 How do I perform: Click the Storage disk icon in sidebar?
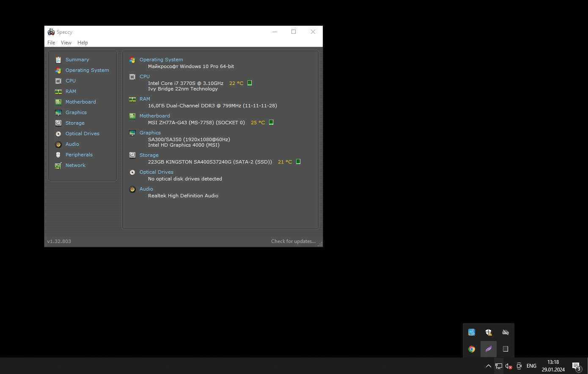pos(58,123)
